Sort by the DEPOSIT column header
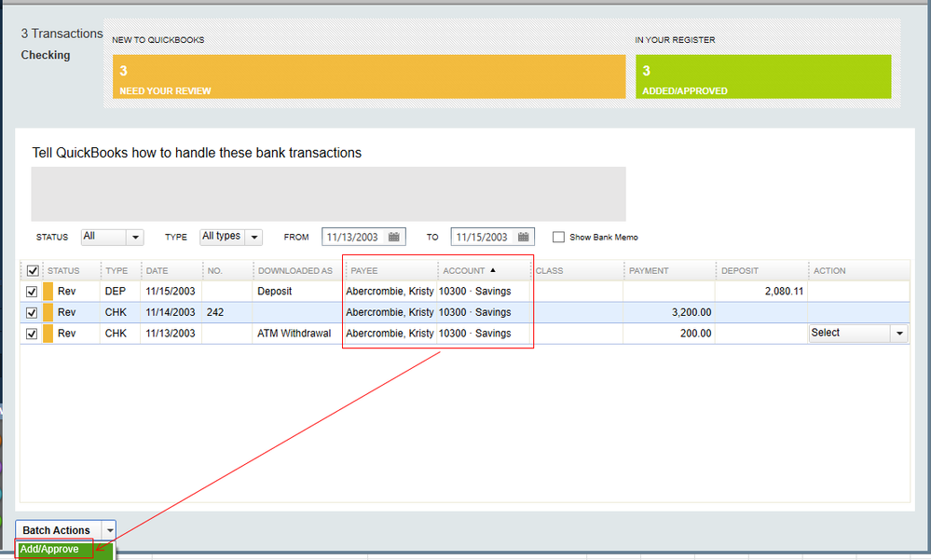This screenshot has width=931, height=560. pos(762,271)
